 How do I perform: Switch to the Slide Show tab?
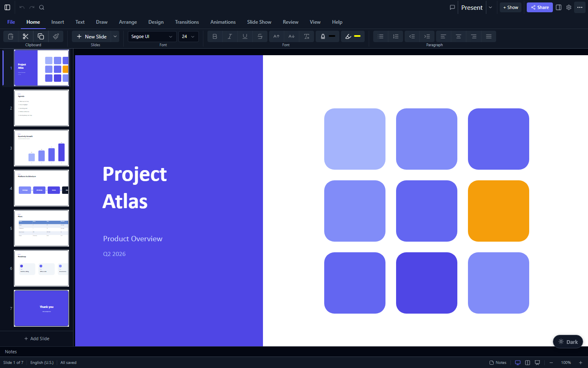[259, 22]
